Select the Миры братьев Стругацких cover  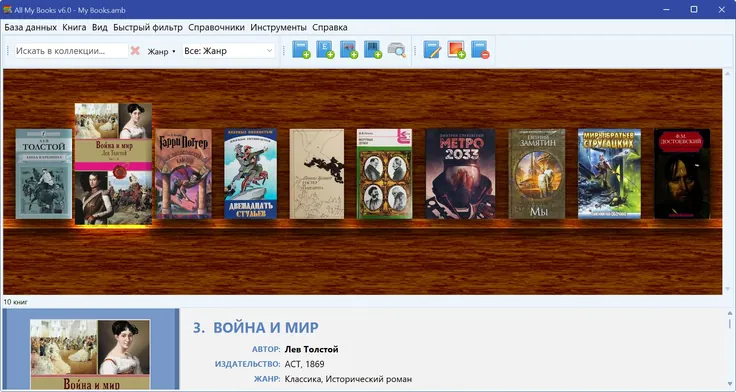(x=609, y=174)
